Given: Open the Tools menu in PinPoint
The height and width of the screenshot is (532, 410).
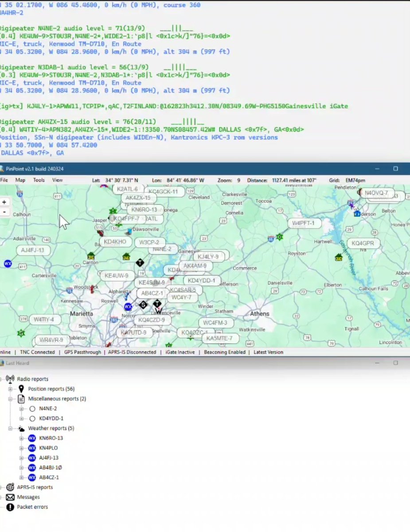Looking at the screenshot, I should (x=39, y=180).
